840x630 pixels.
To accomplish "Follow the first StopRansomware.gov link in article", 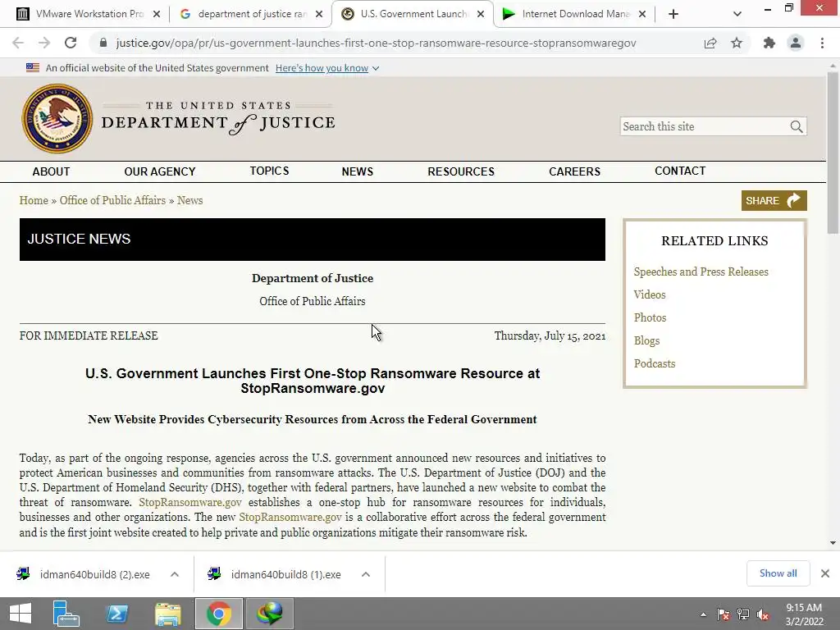I will (190, 503).
